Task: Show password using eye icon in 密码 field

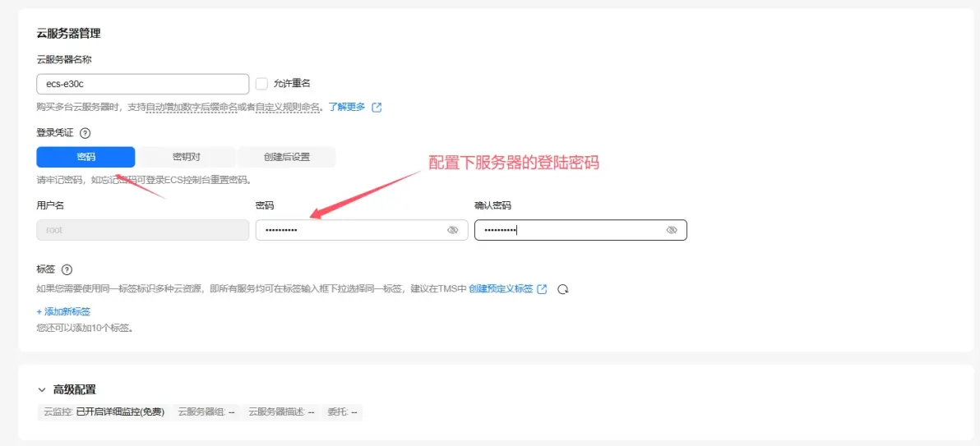Action: (x=452, y=230)
